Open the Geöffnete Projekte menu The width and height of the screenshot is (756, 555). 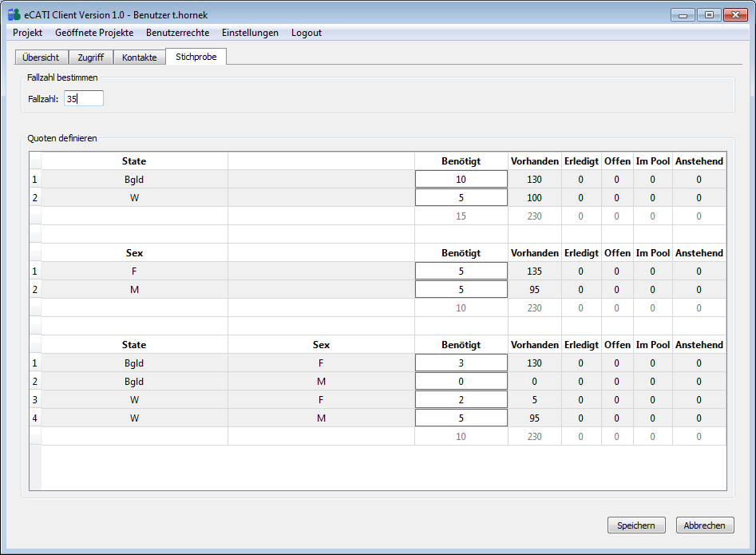94,33
